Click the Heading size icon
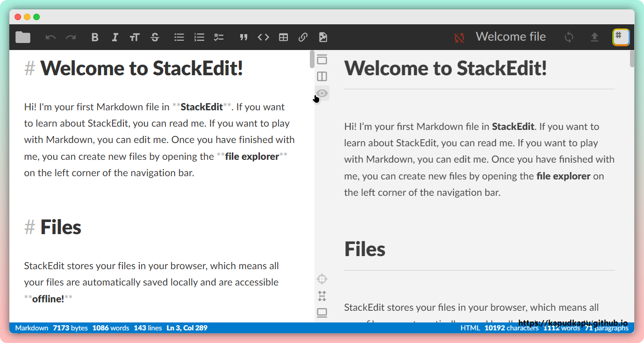644x343 pixels. coord(135,37)
